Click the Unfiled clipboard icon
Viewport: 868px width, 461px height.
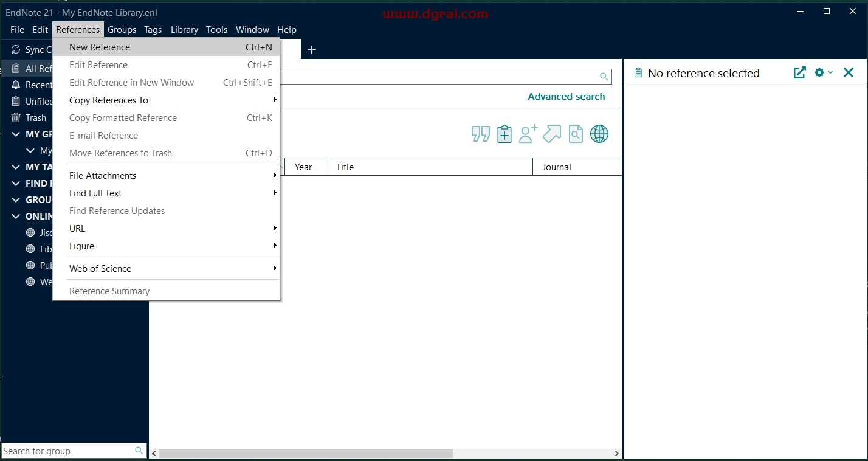pyautogui.click(x=16, y=101)
